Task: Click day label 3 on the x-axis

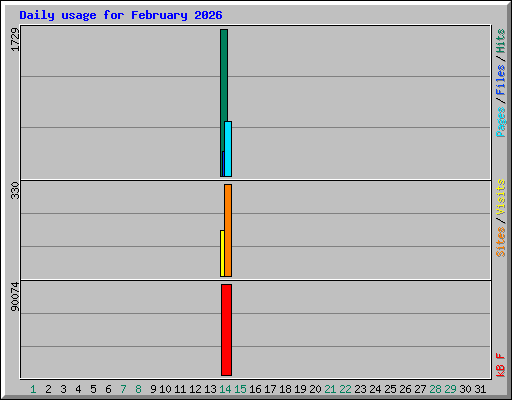Action: coord(63,389)
